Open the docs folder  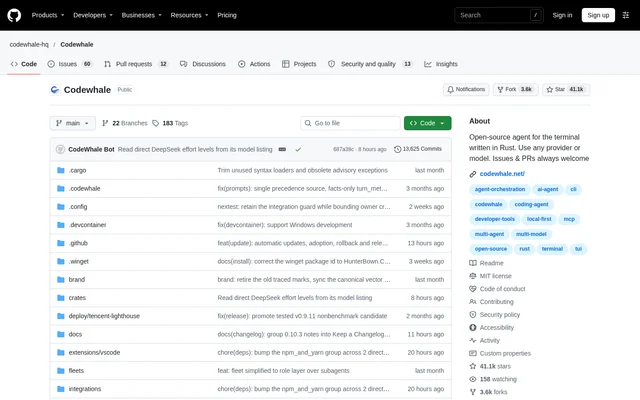click(x=75, y=334)
